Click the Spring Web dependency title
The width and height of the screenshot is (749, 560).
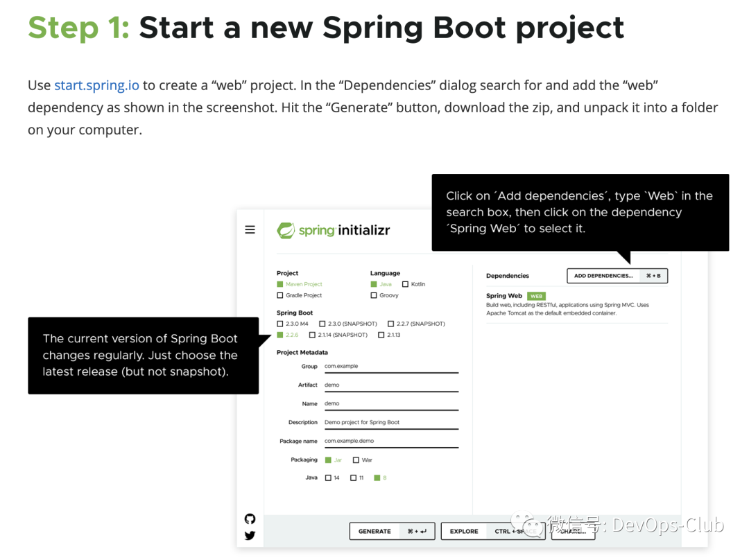[504, 296]
